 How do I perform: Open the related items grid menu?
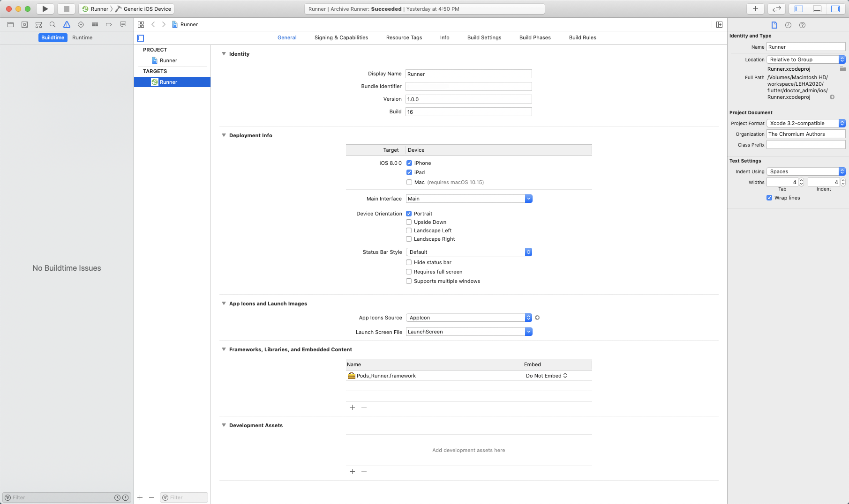141,24
